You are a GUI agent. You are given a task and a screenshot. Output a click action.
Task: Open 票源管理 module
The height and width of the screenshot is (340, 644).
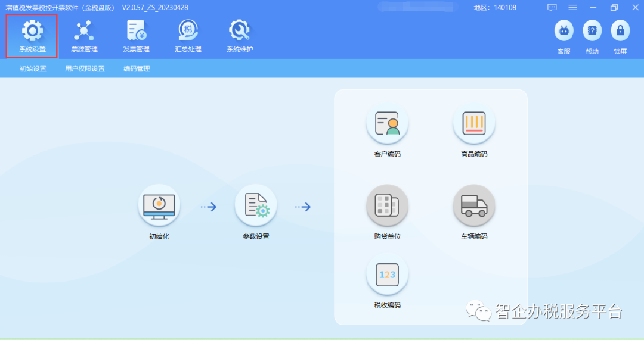(84, 36)
